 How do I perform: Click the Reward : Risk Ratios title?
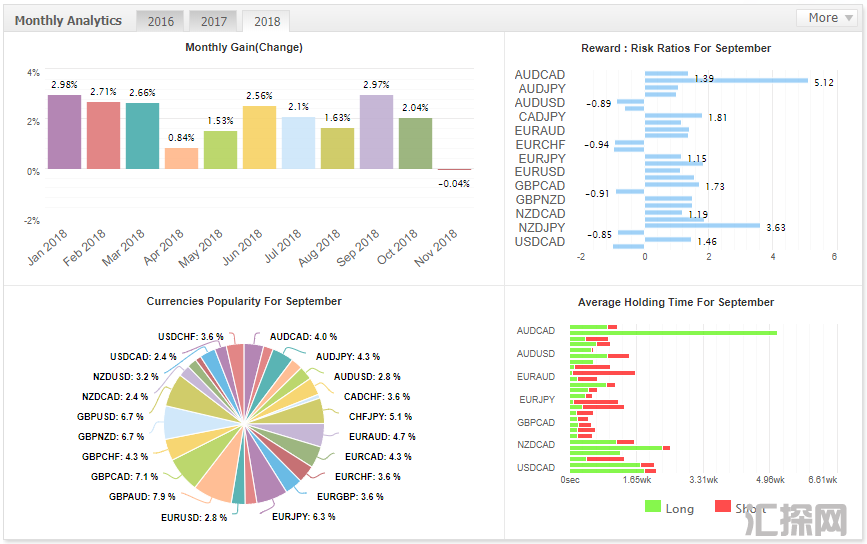(676, 48)
